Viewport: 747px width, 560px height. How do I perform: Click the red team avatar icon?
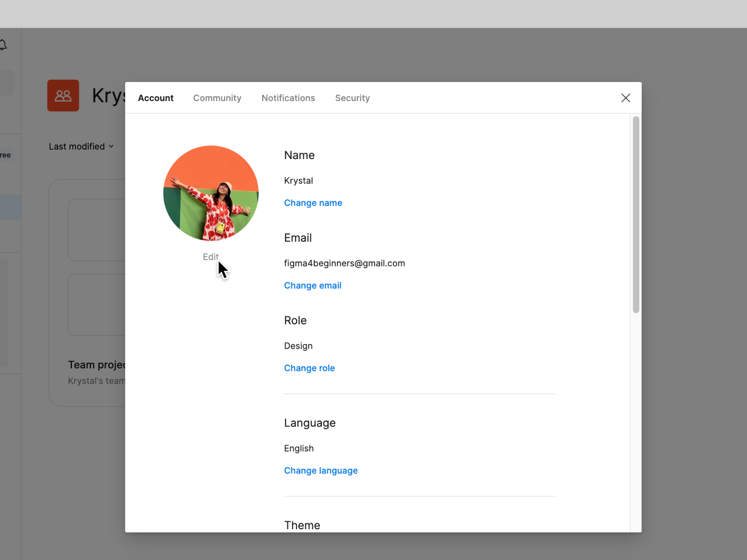pos(63,96)
